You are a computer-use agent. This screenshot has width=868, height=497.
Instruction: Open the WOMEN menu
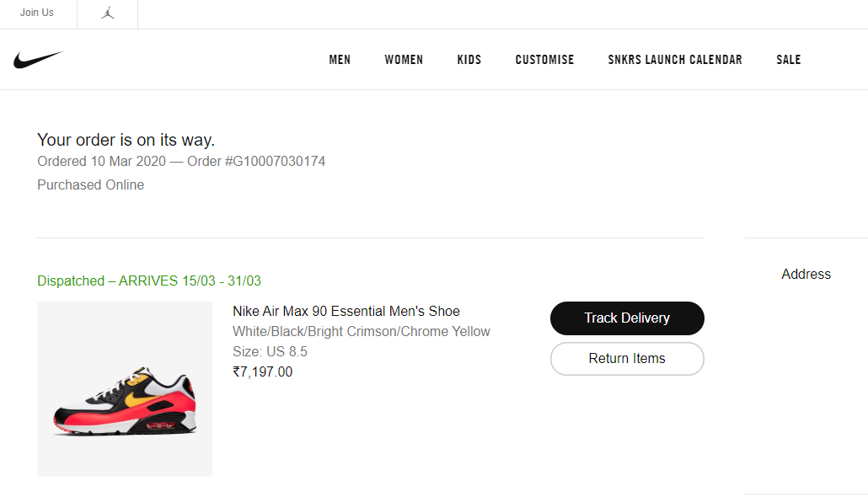click(x=404, y=60)
